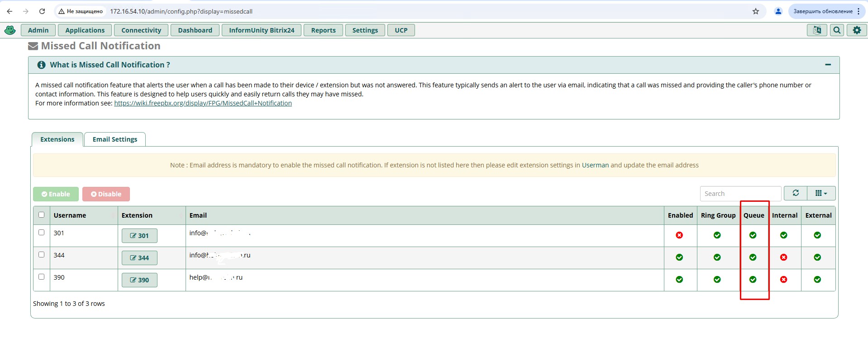Viewport: 868px width, 338px height.
Task: Open the Applications menu
Action: 85,30
